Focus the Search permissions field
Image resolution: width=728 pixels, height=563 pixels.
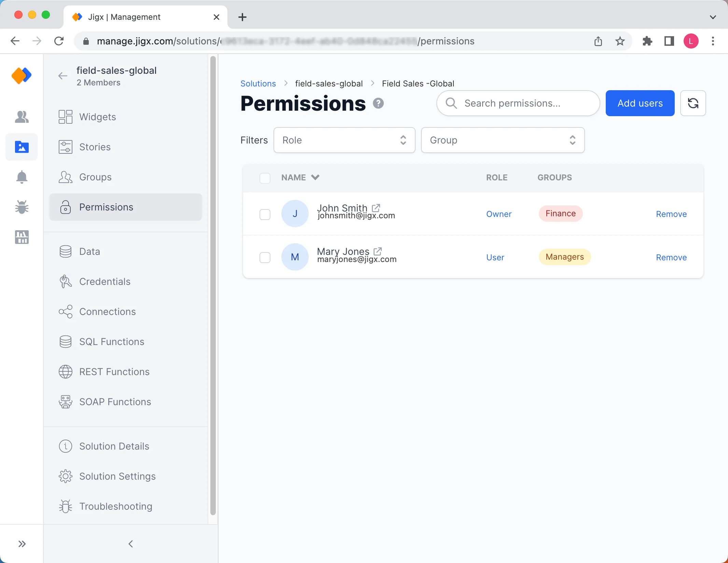click(x=518, y=103)
